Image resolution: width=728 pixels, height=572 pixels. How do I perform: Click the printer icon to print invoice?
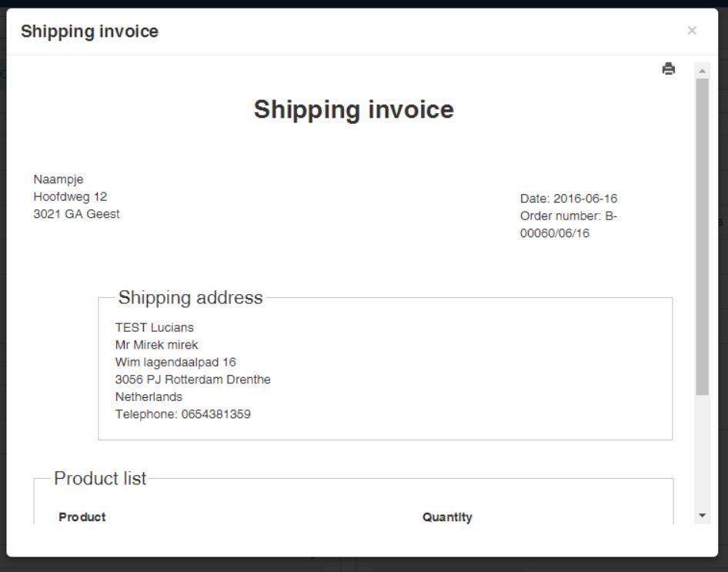click(669, 69)
